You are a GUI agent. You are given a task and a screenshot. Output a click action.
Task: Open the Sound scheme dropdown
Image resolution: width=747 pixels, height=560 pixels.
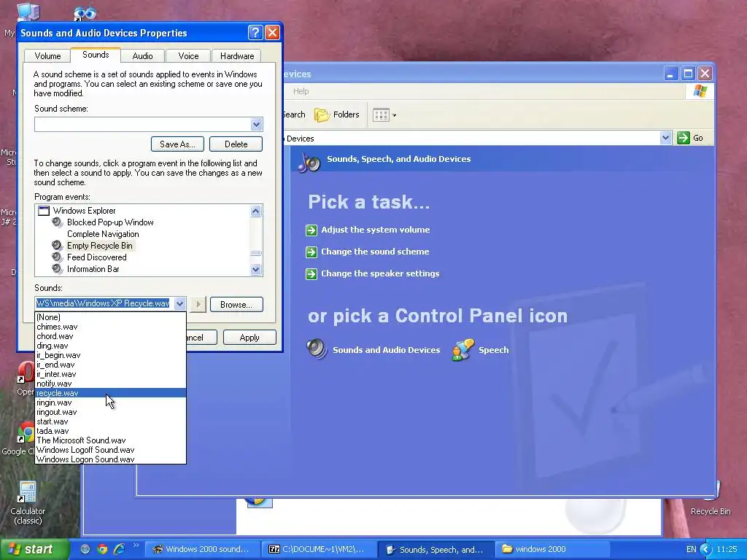point(256,124)
